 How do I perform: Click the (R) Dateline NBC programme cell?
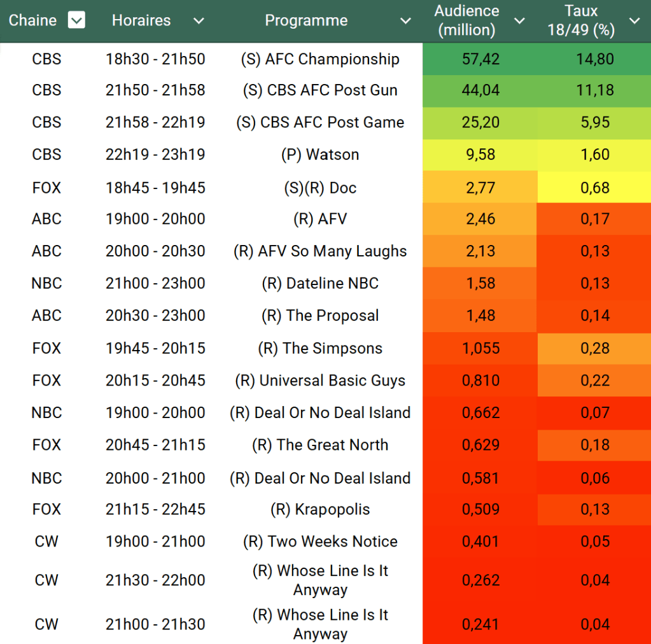click(320, 283)
